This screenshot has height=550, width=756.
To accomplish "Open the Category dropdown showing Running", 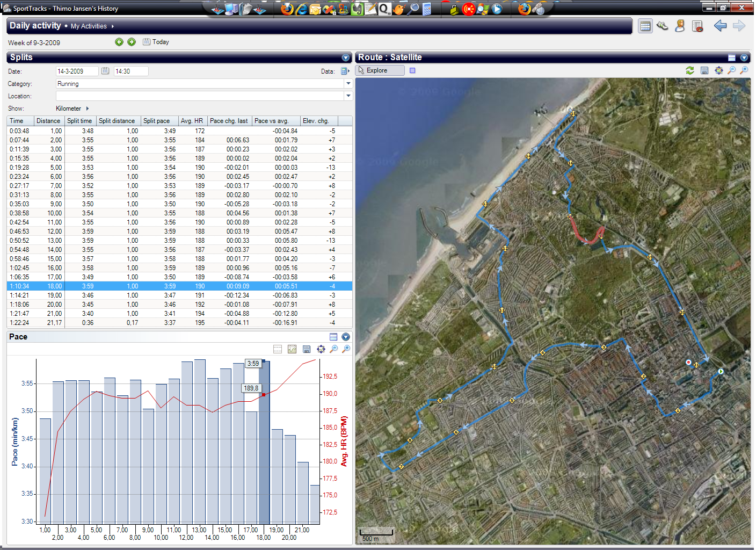I will [348, 84].
